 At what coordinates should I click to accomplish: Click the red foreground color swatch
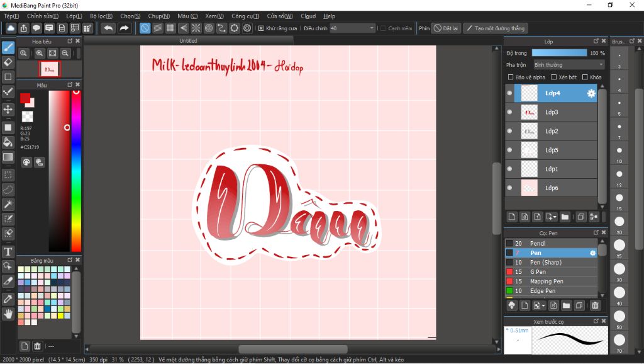click(x=25, y=98)
